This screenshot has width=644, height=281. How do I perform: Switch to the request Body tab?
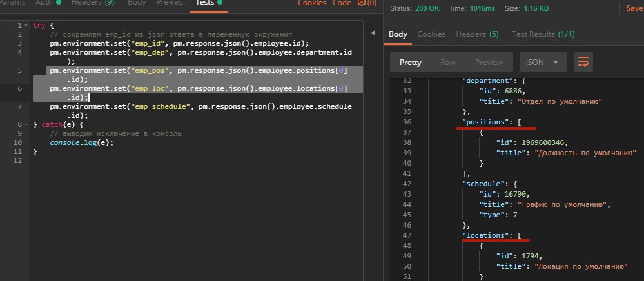click(137, 3)
